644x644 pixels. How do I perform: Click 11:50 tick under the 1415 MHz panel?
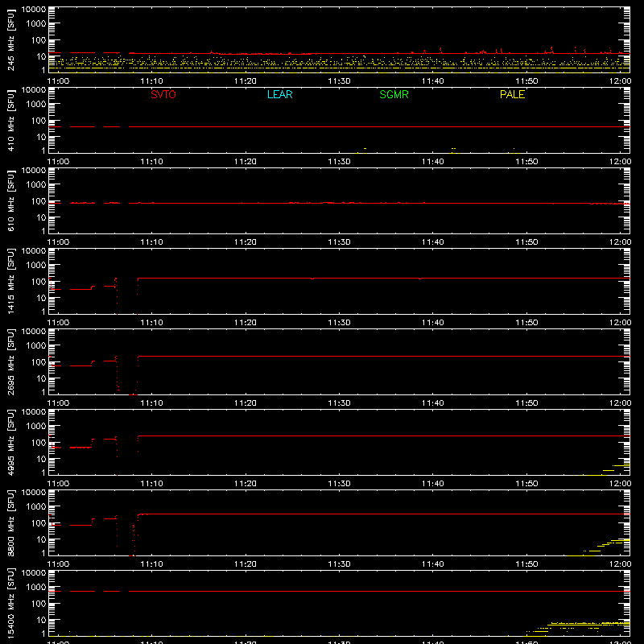(526, 323)
